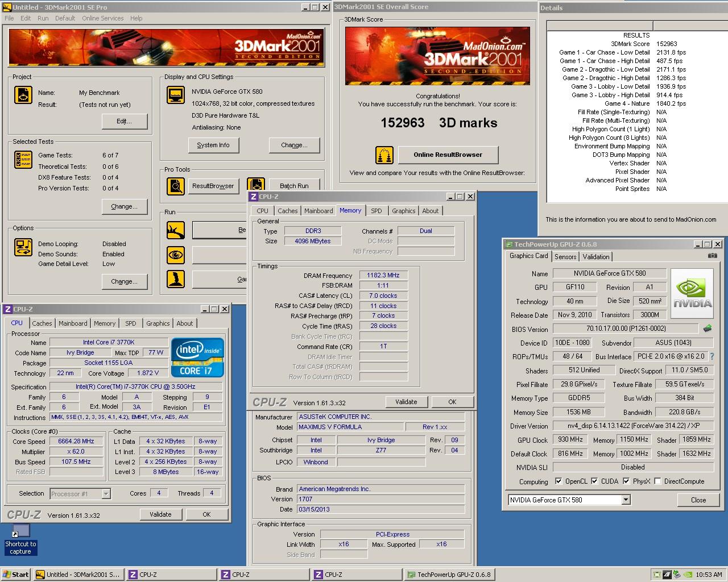The width and height of the screenshot is (728, 582).
Task: Switch to Caches tab in CPU-Z Memory window
Action: coord(287,211)
